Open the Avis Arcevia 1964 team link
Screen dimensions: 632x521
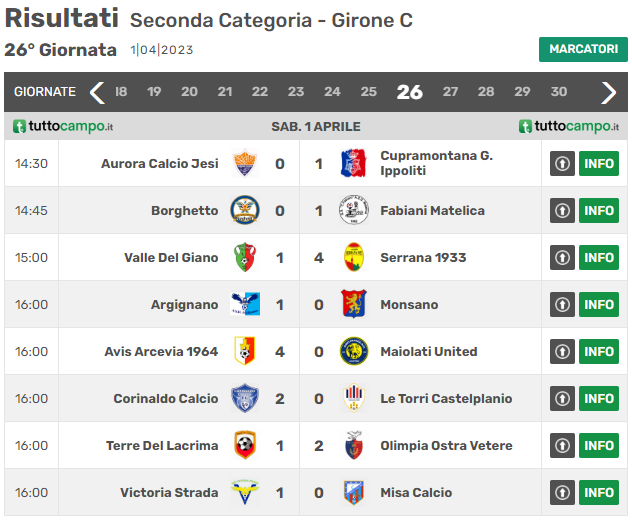click(x=161, y=351)
